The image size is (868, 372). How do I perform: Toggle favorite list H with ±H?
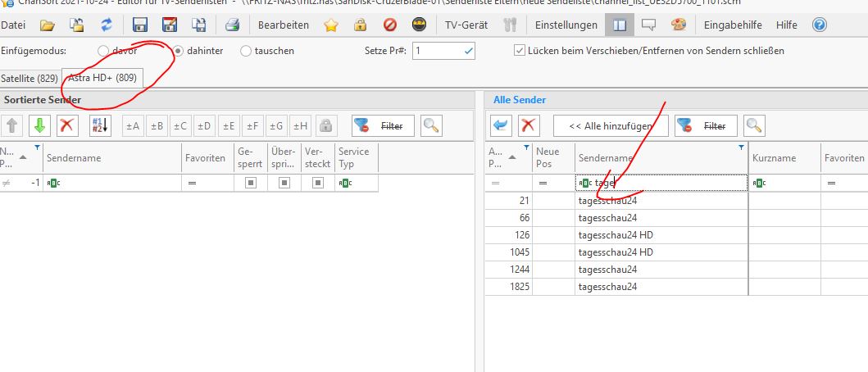[301, 125]
